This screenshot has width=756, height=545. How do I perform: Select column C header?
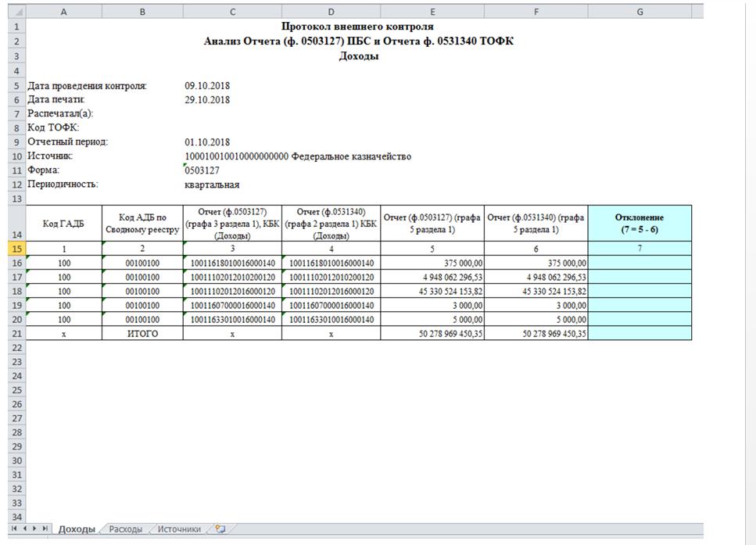pos(232,12)
